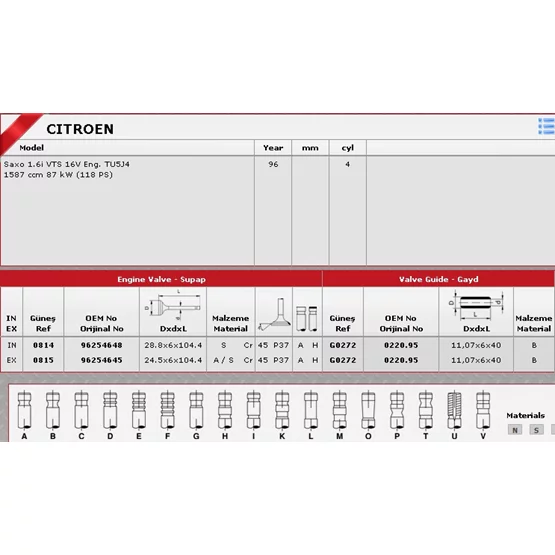Select valve stem type V icon
555x555 pixels.
coord(483,410)
